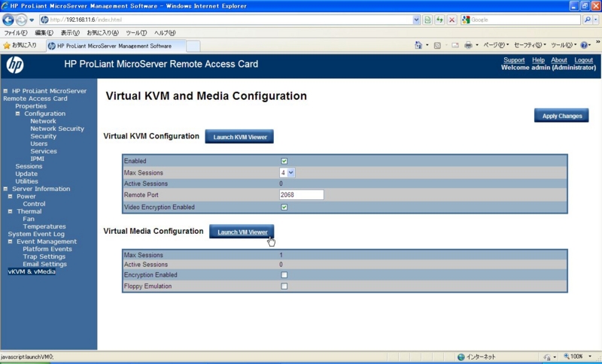Open the ページ(P) command bar dropdown
The height and width of the screenshot is (364, 602).
[x=496, y=45]
